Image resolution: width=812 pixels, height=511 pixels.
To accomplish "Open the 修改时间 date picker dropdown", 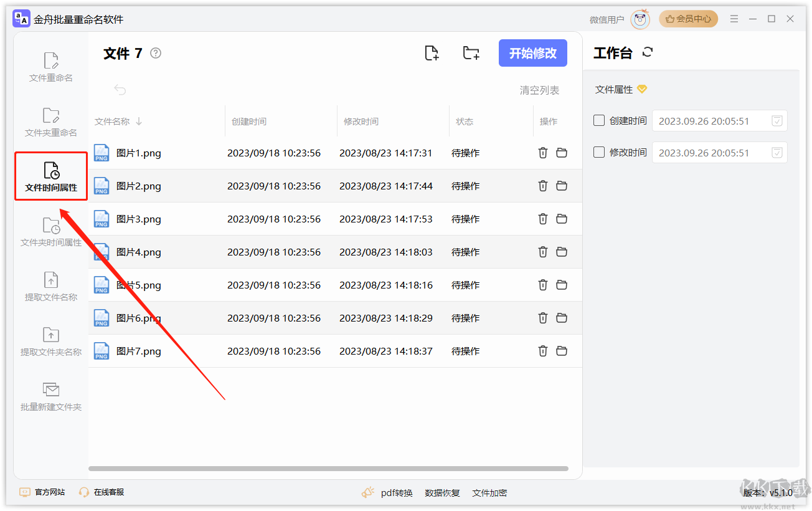I will (x=777, y=152).
